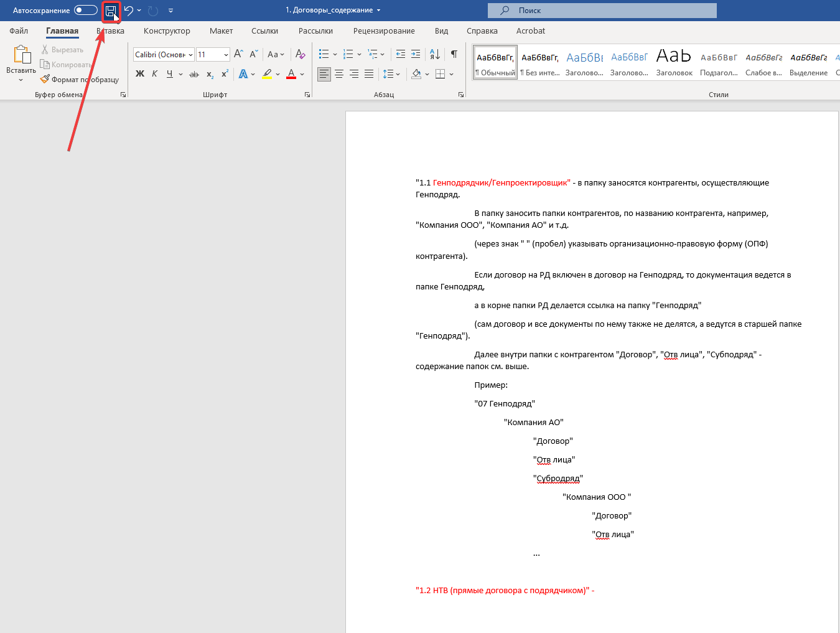Toggle show paragraph marks (¶)
This screenshot has height=633, width=840.
pos(454,55)
